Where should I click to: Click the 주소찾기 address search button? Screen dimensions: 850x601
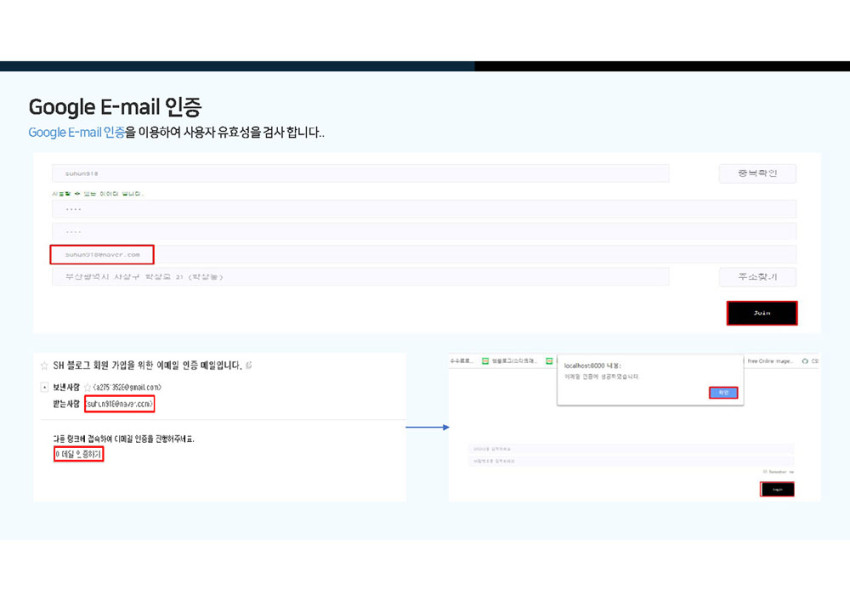[757, 277]
